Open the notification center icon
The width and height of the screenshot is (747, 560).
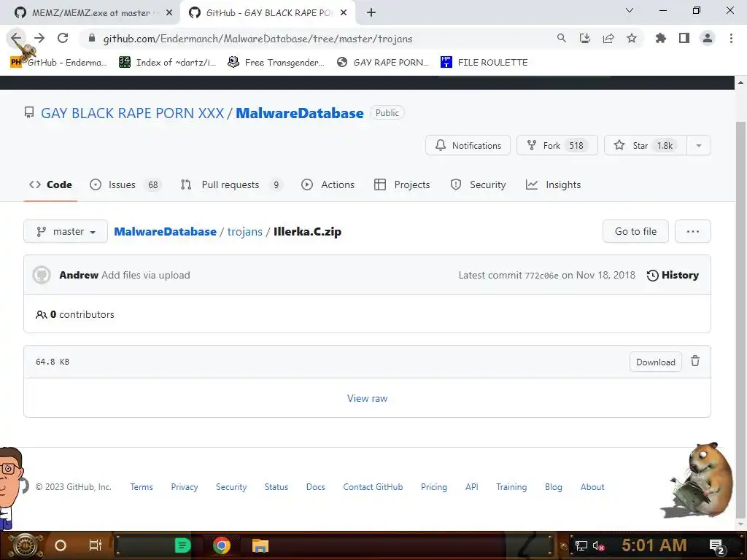click(717, 546)
